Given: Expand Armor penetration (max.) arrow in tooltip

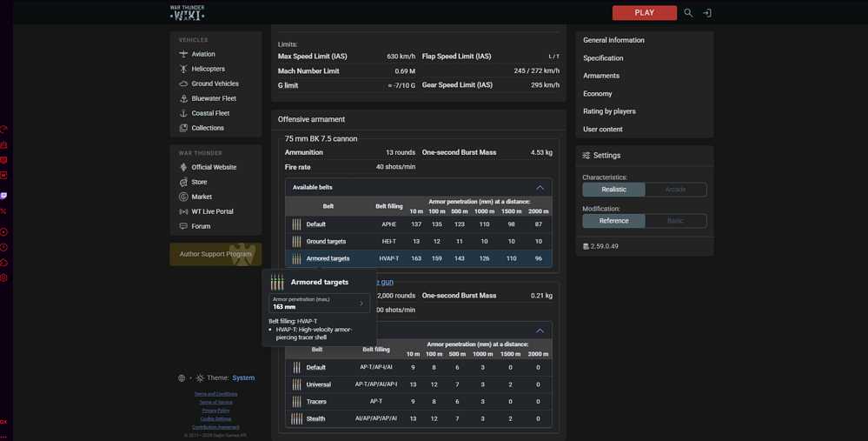Looking at the screenshot, I should click(361, 304).
